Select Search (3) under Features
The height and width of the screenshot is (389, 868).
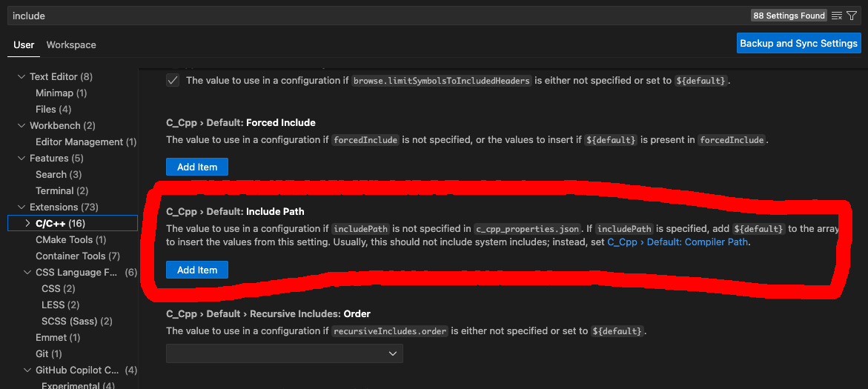(59, 174)
